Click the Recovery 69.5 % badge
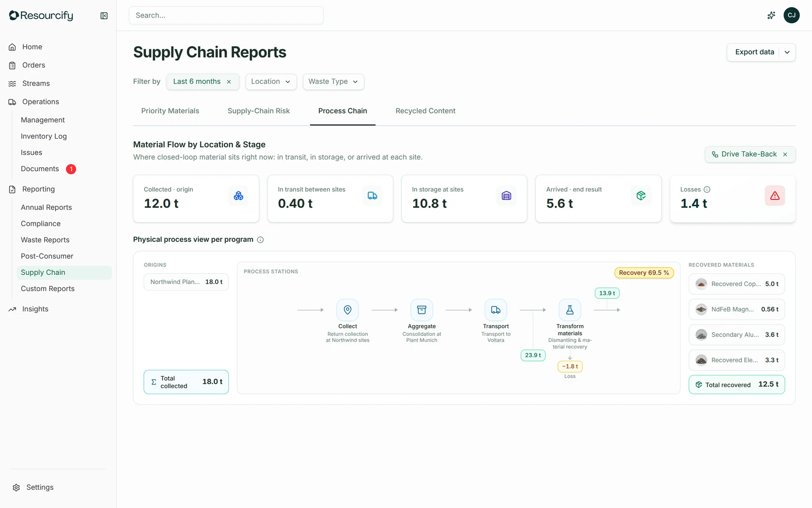The width and height of the screenshot is (812, 508). pyautogui.click(x=644, y=273)
